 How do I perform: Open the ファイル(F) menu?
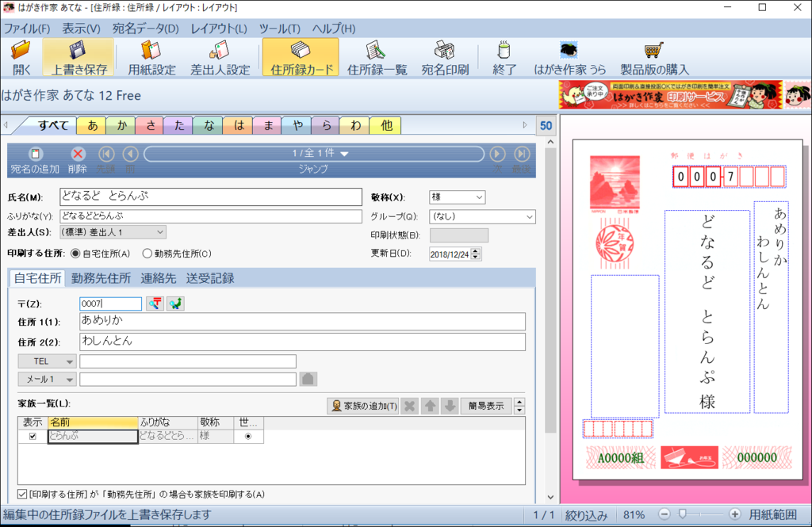click(27, 29)
